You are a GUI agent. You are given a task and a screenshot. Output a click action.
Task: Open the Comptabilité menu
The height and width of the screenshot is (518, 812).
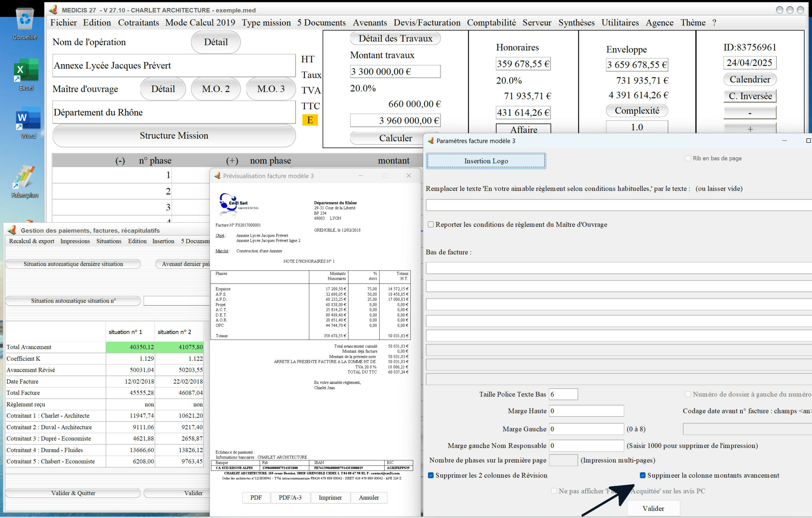(491, 23)
